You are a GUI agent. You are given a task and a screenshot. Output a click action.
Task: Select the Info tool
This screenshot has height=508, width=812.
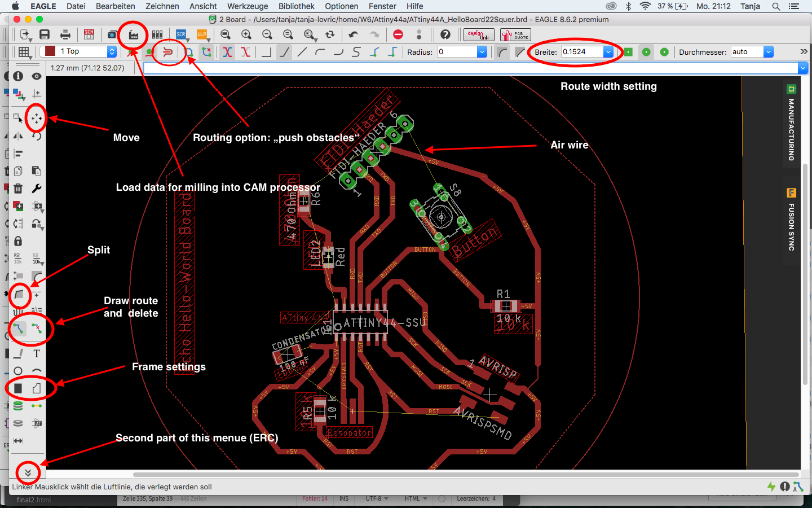click(x=18, y=76)
